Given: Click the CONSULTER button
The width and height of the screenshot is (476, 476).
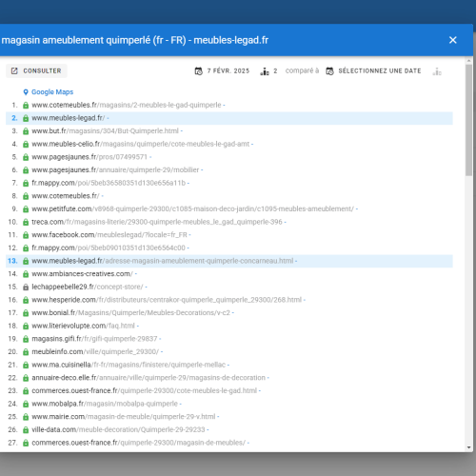Looking at the screenshot, I should coord(36,70).
